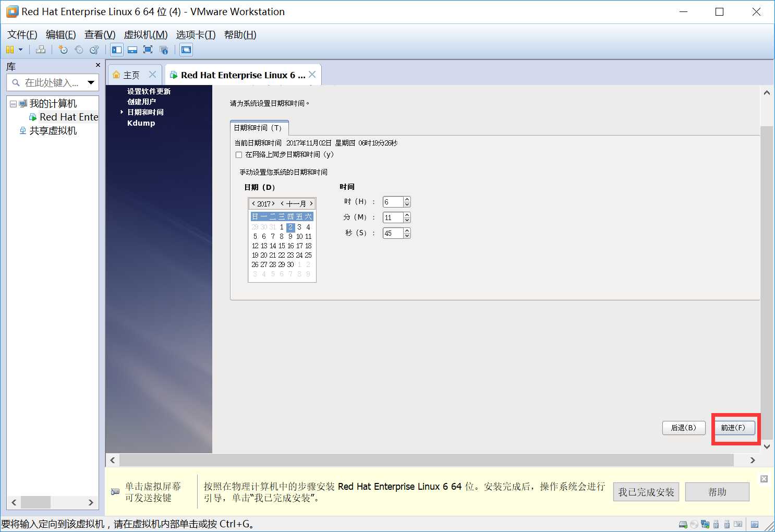Image resolution: width=775 pixels, height=532 pixels.
Task: Decrease the second value with down arrow
Action: coord(407,236)
